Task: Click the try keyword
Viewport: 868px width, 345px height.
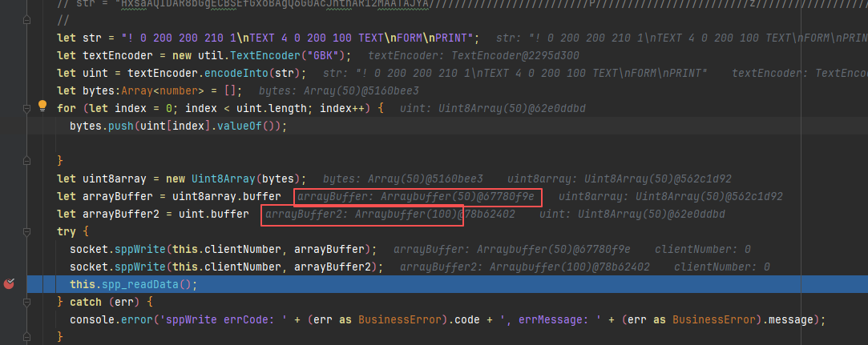Action: click(67, 231)
